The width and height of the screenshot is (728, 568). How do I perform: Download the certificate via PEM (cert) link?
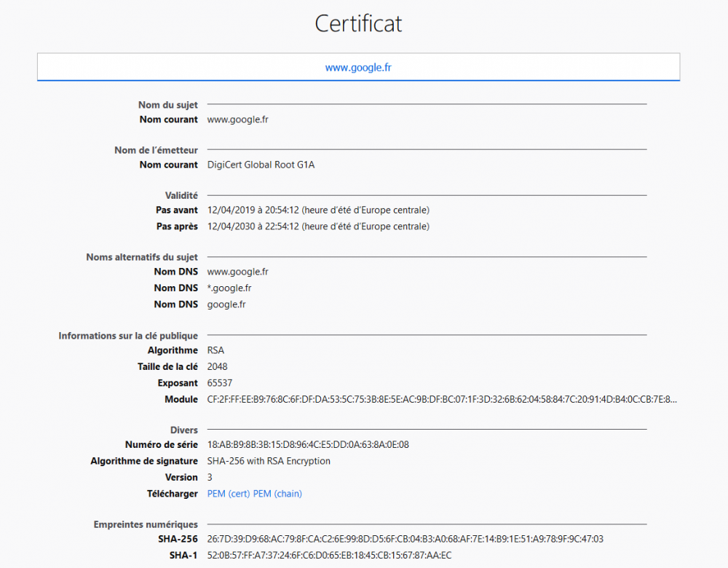227,493
